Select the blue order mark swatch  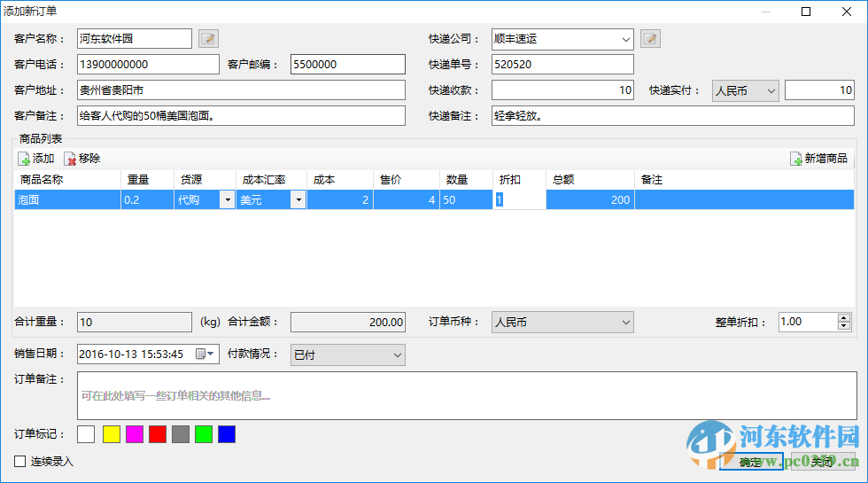(227, 434)
